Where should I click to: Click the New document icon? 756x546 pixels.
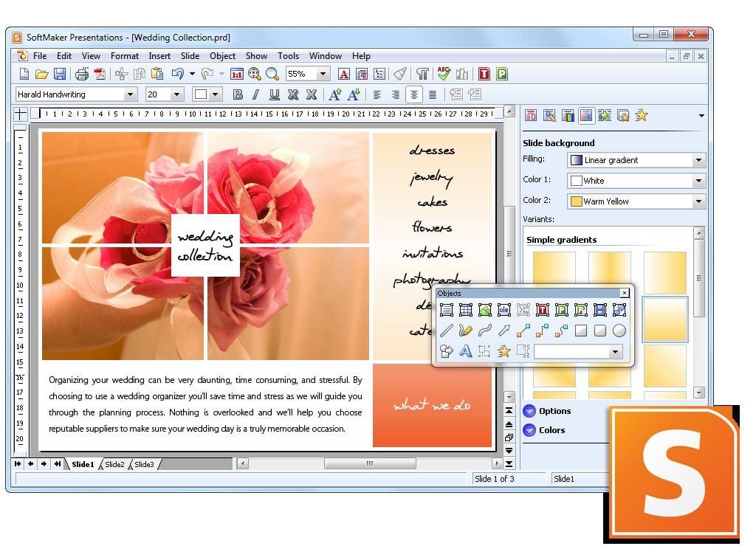pyautogui.click(x=24, y=75)
